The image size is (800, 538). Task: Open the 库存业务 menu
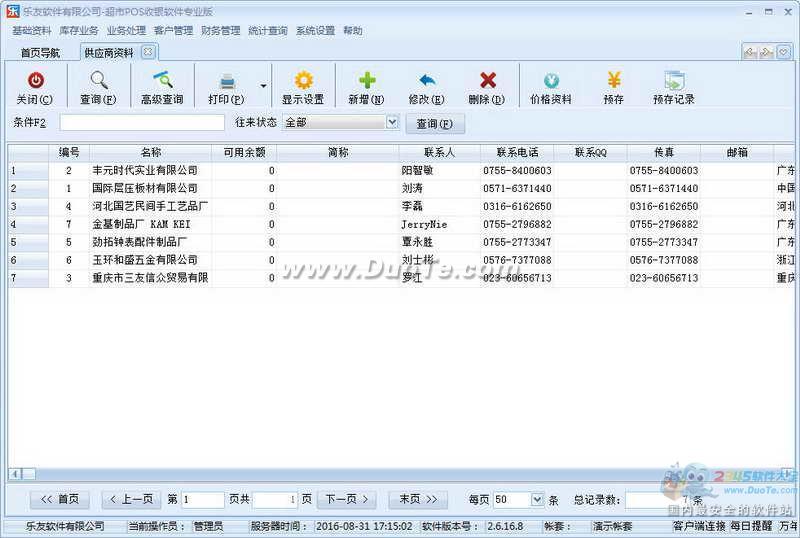79,31
